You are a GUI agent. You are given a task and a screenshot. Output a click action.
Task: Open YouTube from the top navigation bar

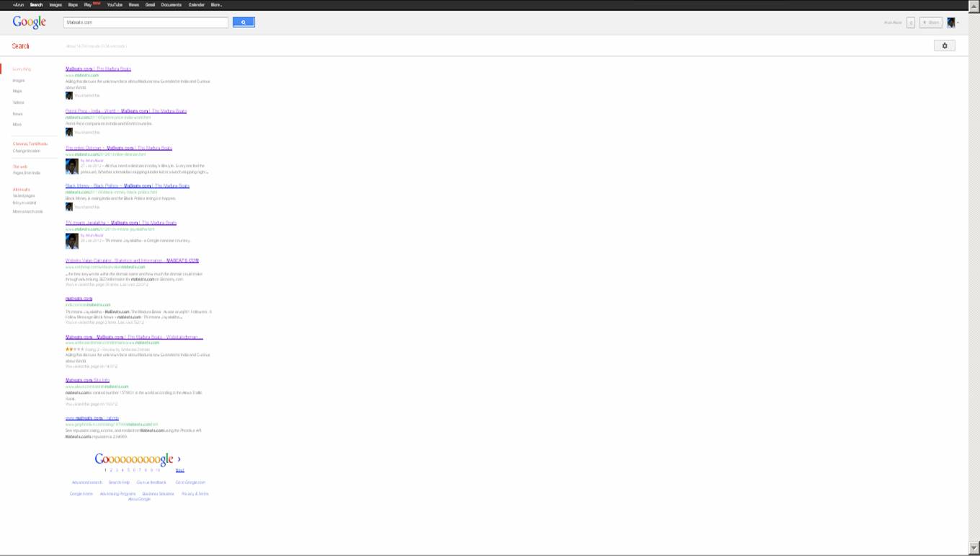coord(115,4)
